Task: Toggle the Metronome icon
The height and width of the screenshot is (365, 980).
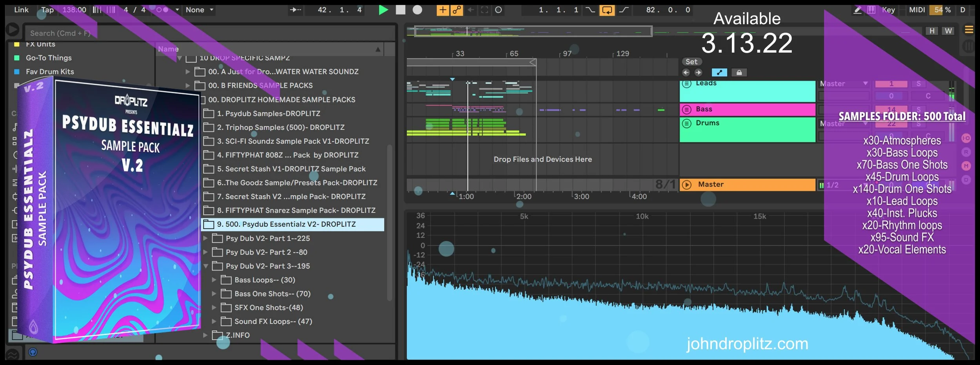Action: tap(162, 10)
